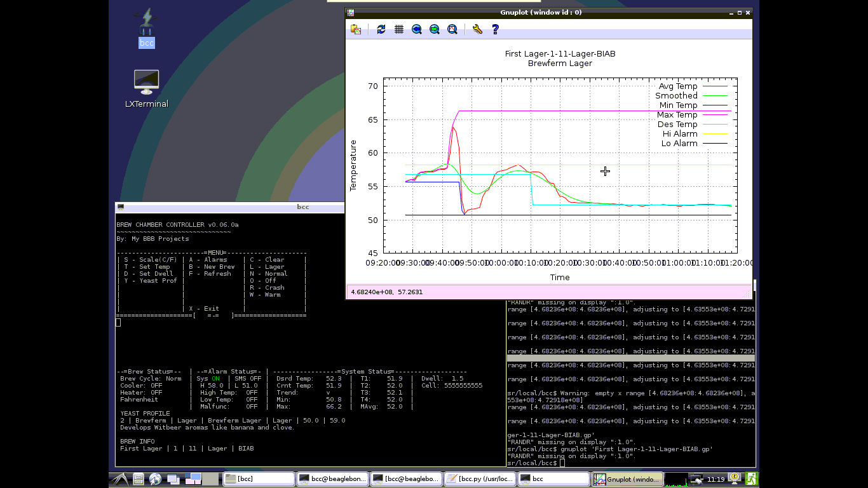Copy the Gnuplot plot to clipboard
Image resolution: width=868 pixels, height=488 pixels.
click(356, 29)
